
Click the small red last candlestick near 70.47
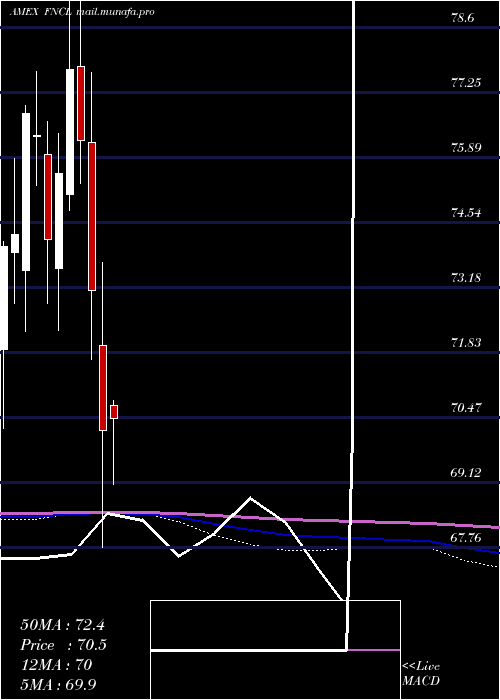(x=114, y=412)
